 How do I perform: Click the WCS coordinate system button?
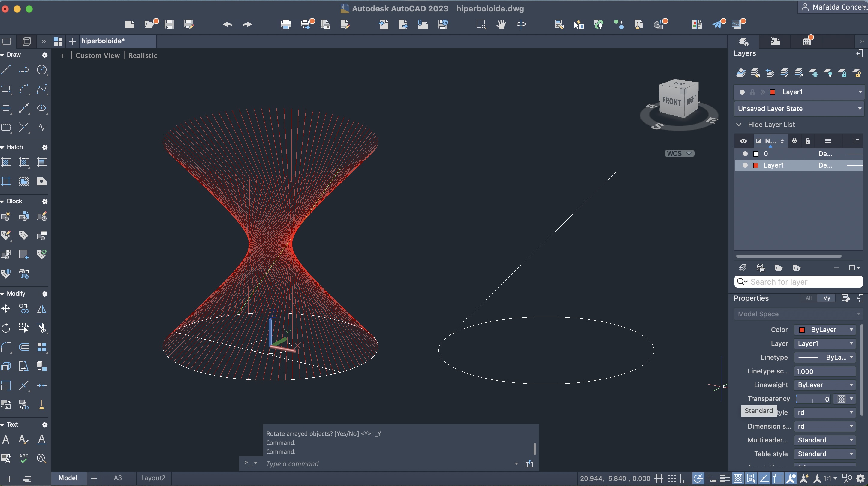[679, 153]
